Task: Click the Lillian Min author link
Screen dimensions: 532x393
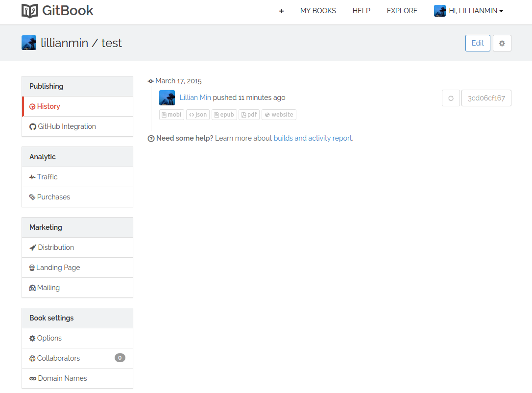Action: (195, 98)
